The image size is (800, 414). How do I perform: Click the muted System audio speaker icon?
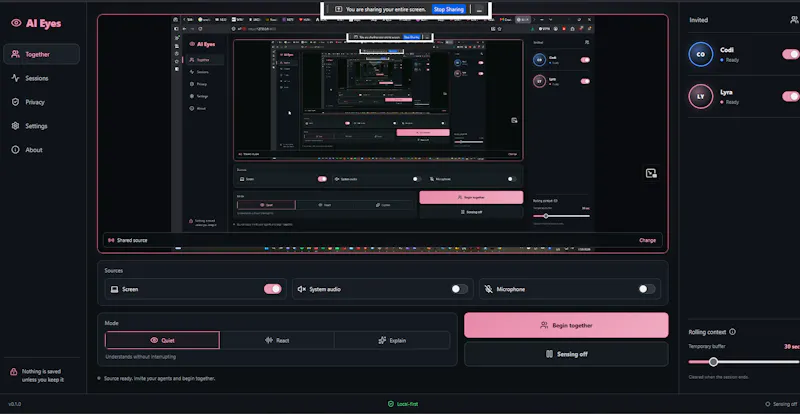coord(302,289)
